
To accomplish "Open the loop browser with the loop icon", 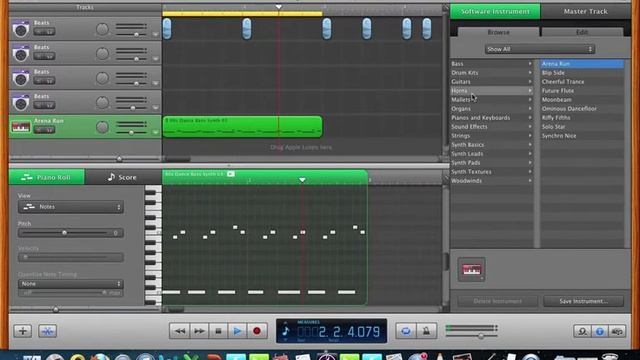I will (582, 331).
